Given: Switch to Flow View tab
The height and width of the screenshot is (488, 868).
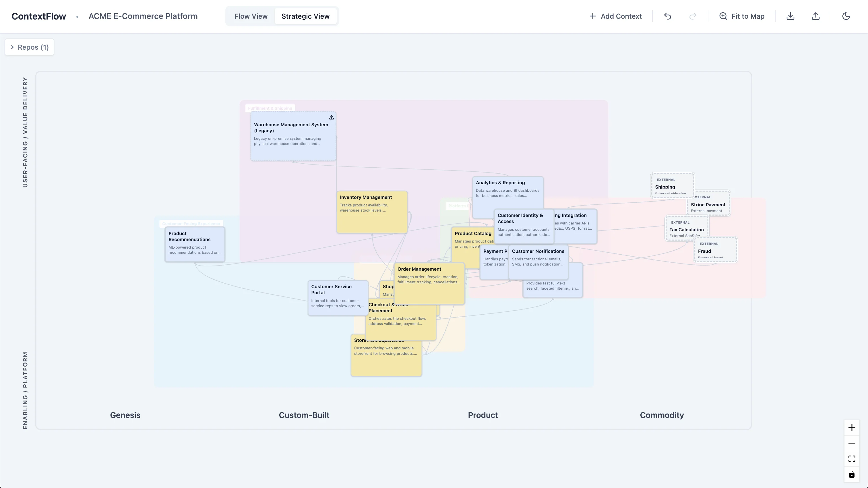Looking at the screenshot, I should click(251, 16).
